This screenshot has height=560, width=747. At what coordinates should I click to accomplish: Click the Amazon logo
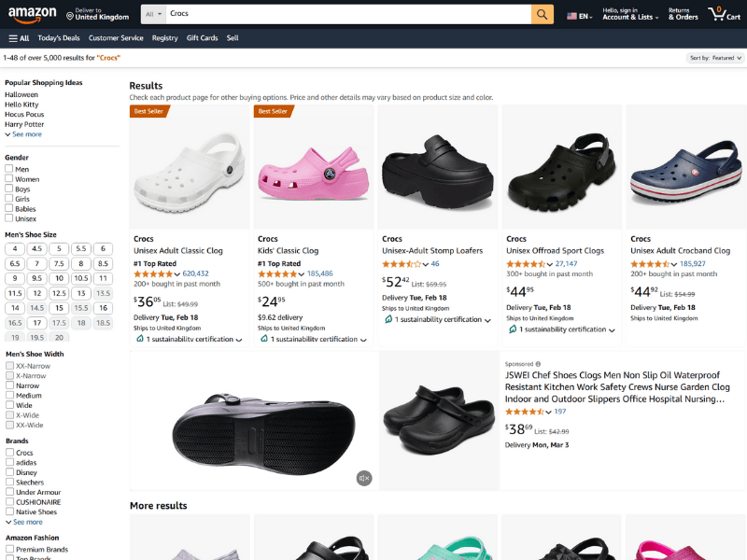click(31, 14)
